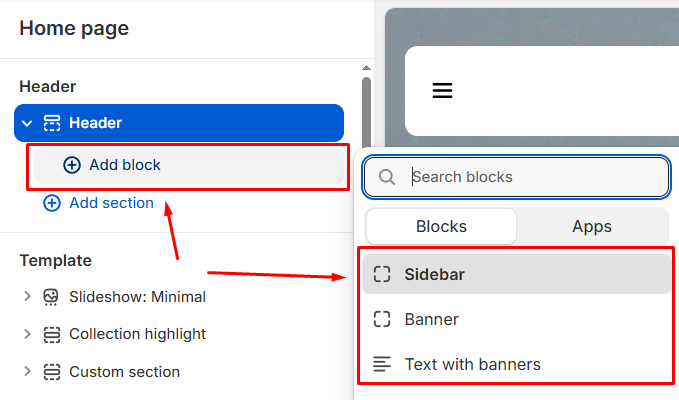Click the Collection highlight section icon
This screenshot has width=679, height=400.
51,334
